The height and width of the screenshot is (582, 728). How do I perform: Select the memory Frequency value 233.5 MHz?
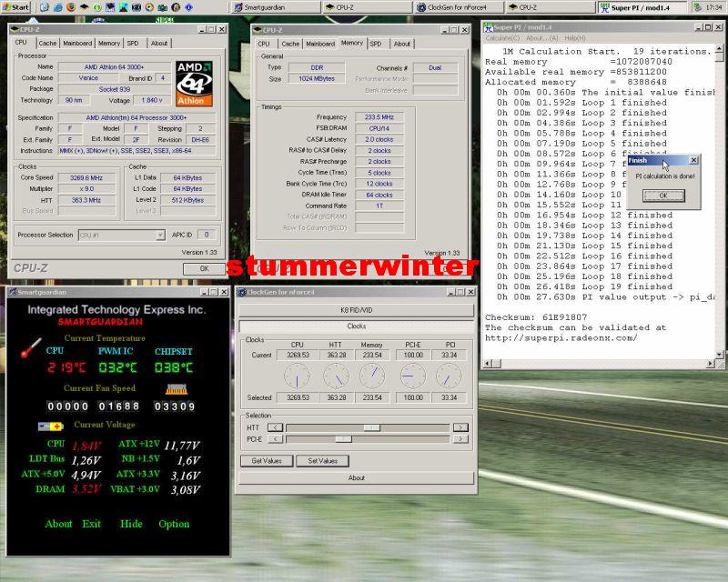click(x=379, y=117)
